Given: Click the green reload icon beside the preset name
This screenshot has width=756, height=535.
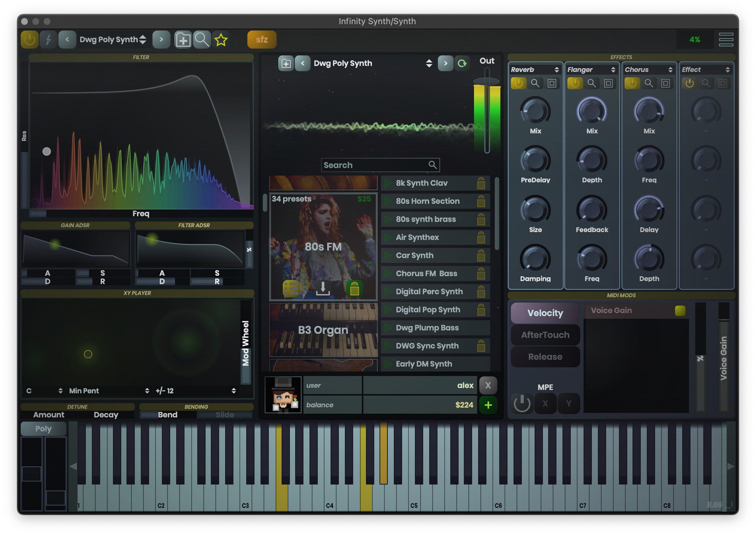Looking at the screenshot, I should coord(462,63).
